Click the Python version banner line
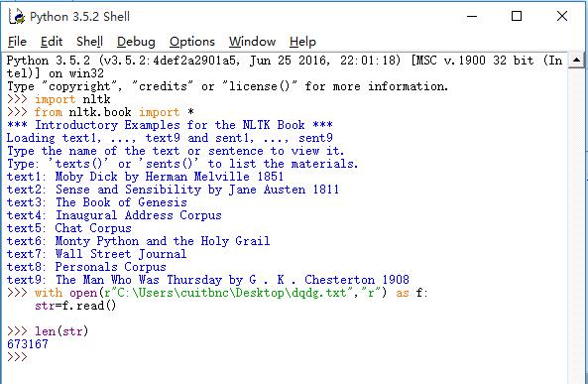This screenshot has width=588, height=384. [x=285, y=66]
